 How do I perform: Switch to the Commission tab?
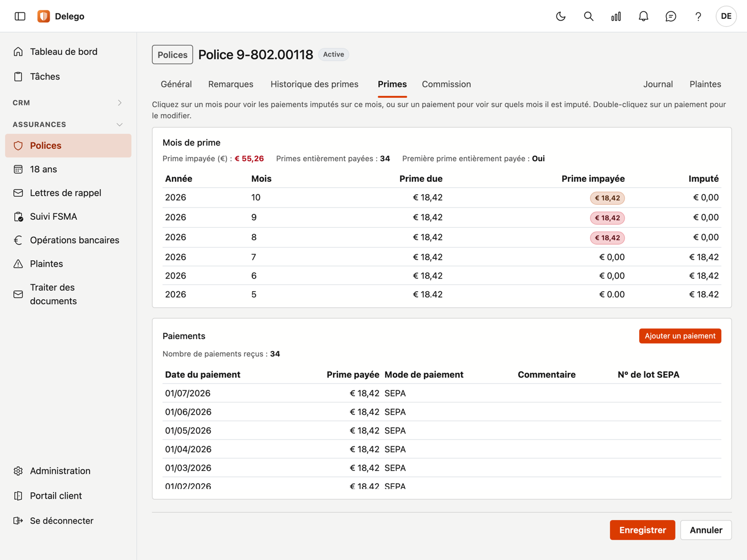(446, 84)
